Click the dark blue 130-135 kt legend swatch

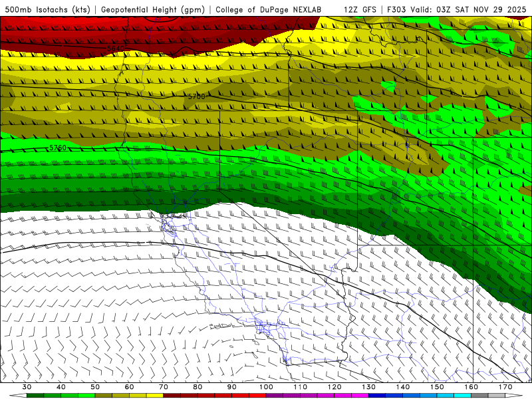click(x=377, y=396)
